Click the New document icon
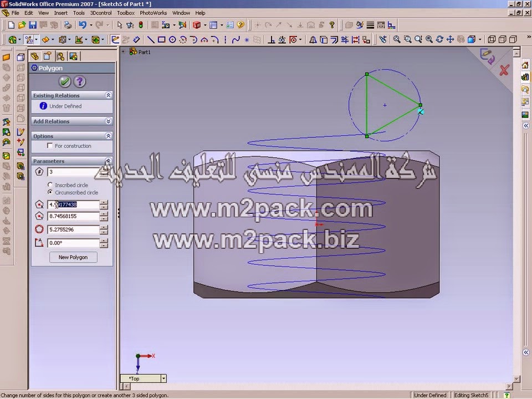The height and width of the screenshot is (399, 532). (x=11, y=25)
